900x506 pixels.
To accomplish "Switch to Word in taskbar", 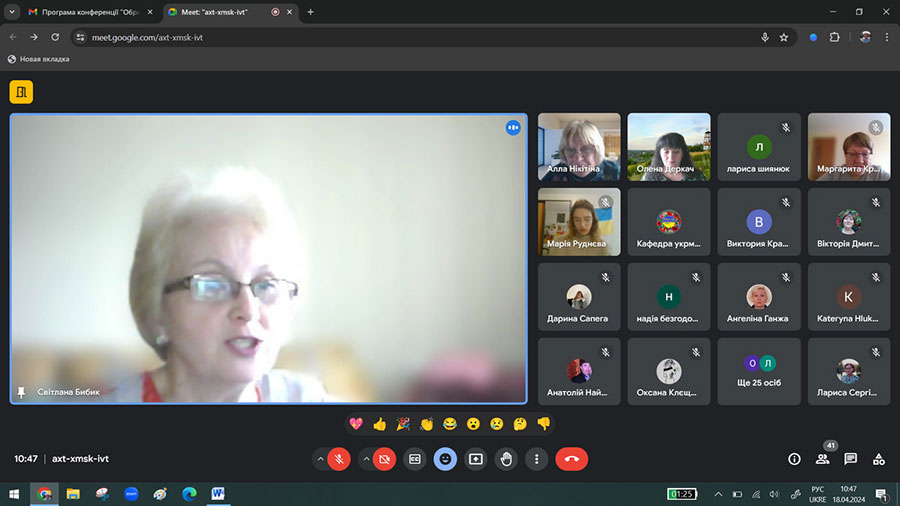I will click(x=218, y=494).
